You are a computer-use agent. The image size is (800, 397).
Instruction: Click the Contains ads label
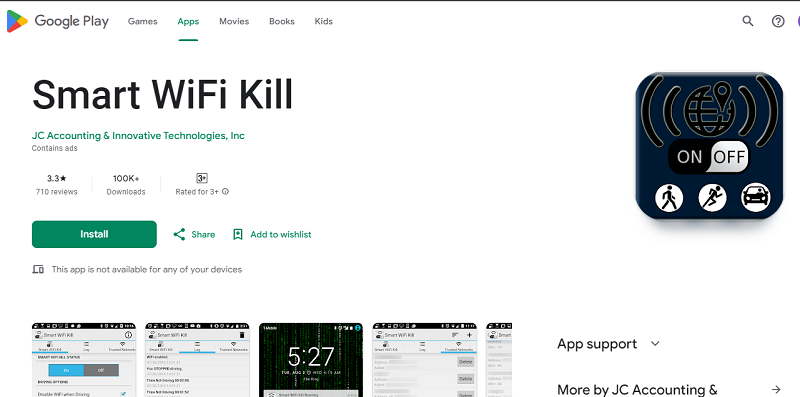coord(55,148)
